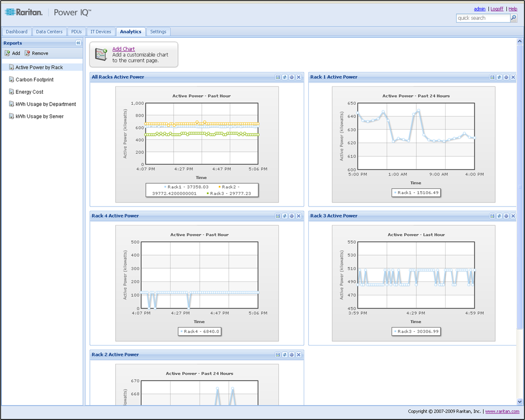Screen dimensions: 525x420
Task: Click the Rack1 - 15106.49 legend entry
Action: coord(416,193)
